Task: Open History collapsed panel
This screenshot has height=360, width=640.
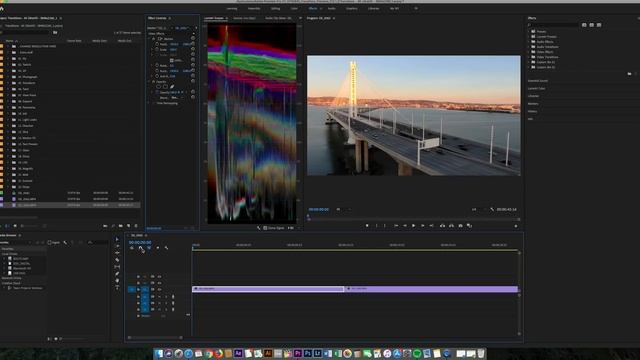Action: click(532, 111)
